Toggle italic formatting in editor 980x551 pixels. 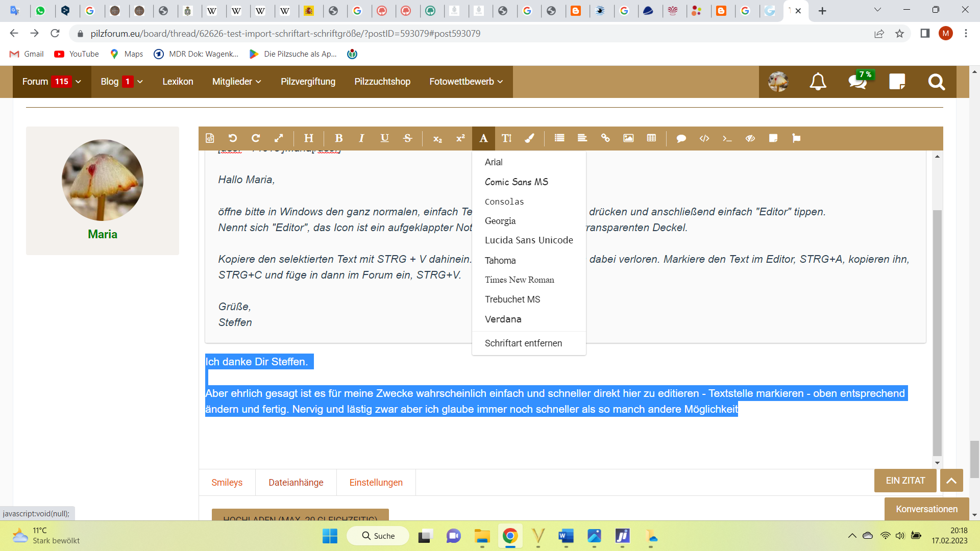(x=361, y=138)
